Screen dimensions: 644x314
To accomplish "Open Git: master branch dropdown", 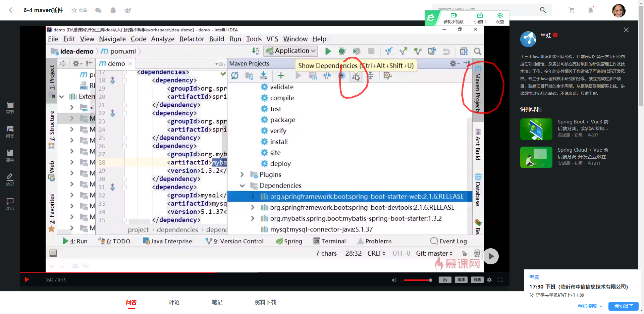I will tap(434, 253).
